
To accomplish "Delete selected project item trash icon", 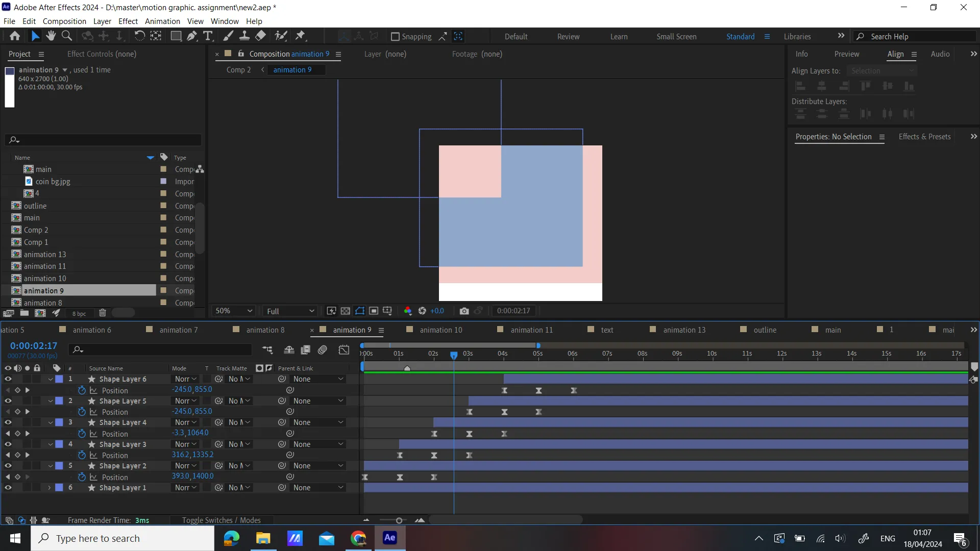I will [x=102, y=313].
